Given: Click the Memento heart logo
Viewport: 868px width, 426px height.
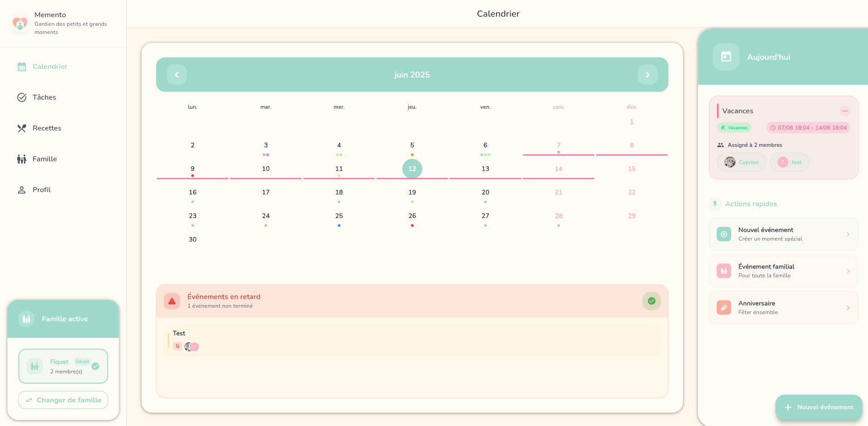Looking at the screenshot, I should click(19, 23).
